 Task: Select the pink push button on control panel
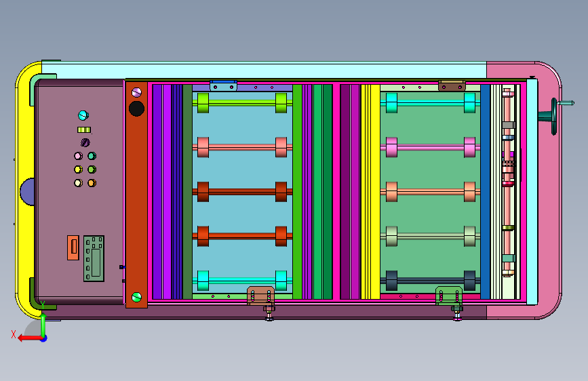click(x=78, y=156)
